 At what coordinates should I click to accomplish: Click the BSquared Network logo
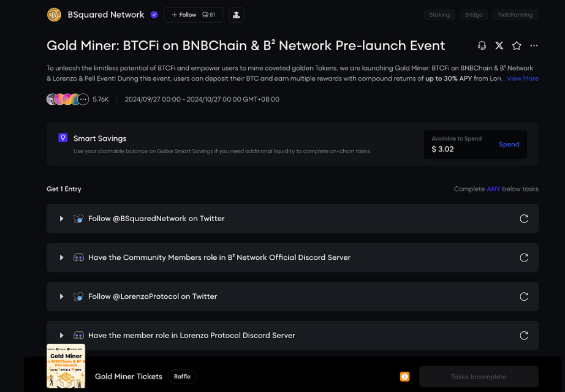point(54,15)
